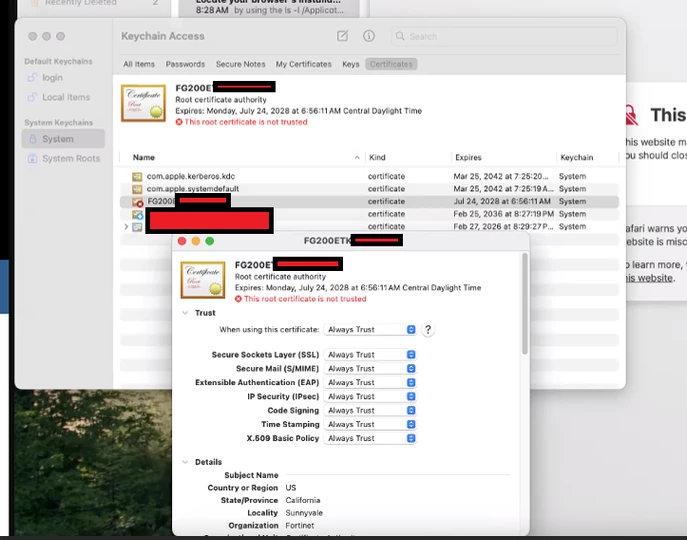Select the Local Items lock icon
The image size is (687, 540).
point(32,97)
